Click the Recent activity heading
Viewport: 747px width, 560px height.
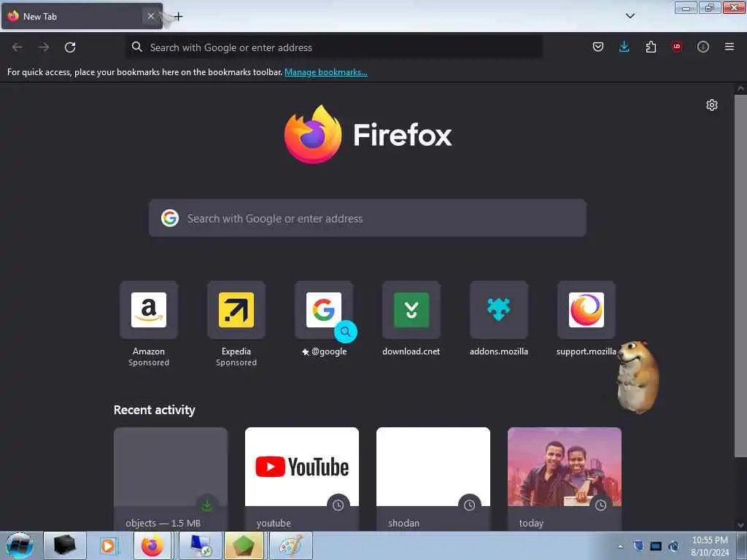[155, 410]
